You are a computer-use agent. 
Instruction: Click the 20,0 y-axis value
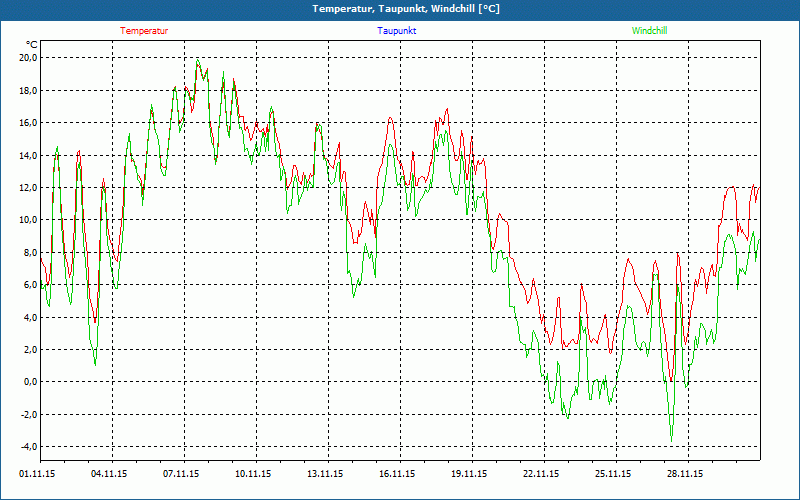click(28, 58)
